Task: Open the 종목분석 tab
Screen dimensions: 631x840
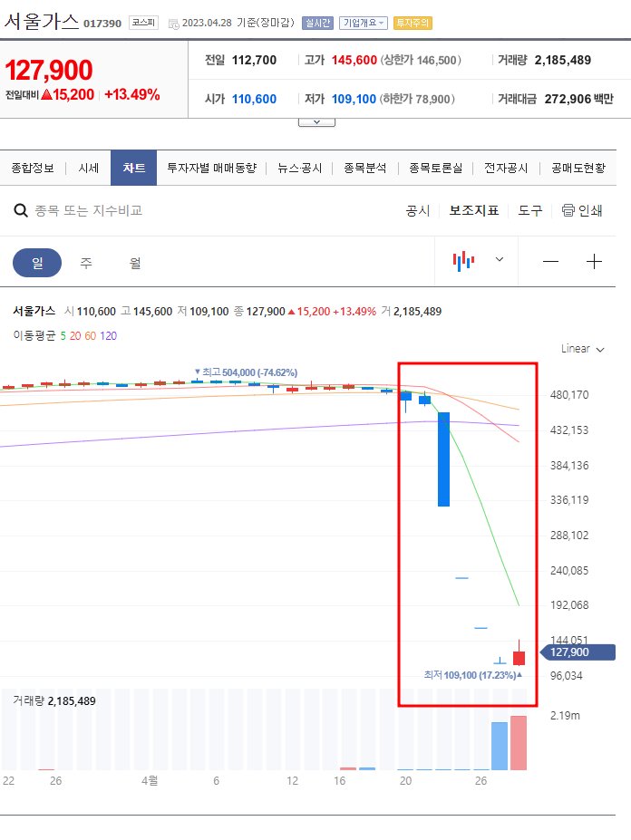Action: coord(365,169)
